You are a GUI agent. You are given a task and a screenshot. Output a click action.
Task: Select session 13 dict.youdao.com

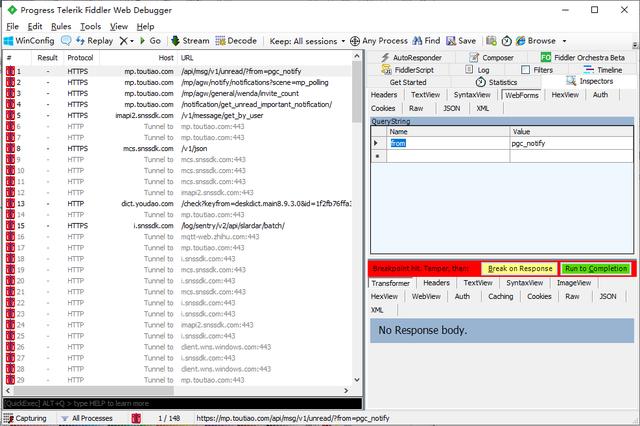[x=178, y=204]
